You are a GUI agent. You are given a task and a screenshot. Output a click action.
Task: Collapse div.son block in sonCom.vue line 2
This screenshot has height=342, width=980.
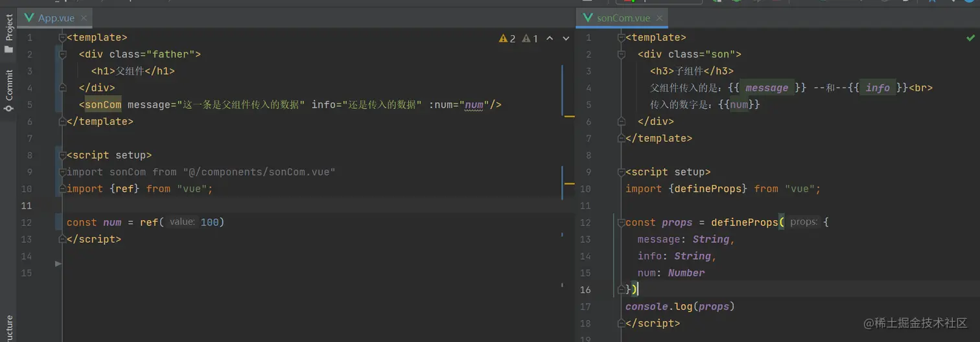point(622,55)
